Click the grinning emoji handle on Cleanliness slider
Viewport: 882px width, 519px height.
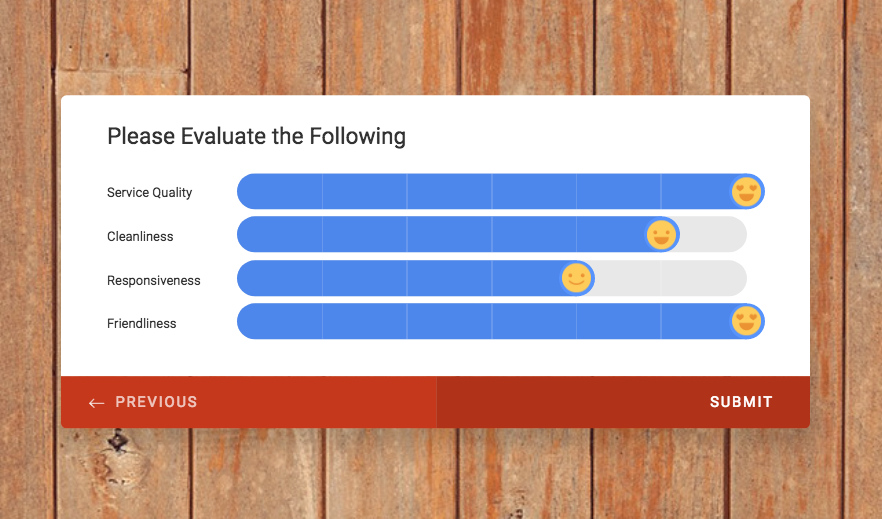(661, 234)
